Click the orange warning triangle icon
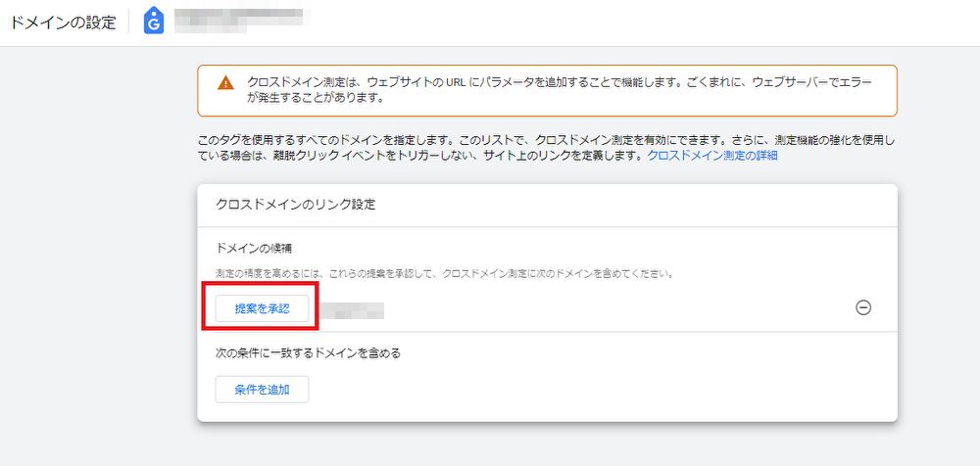Screen dimensions: 980x466 [226, 82]
